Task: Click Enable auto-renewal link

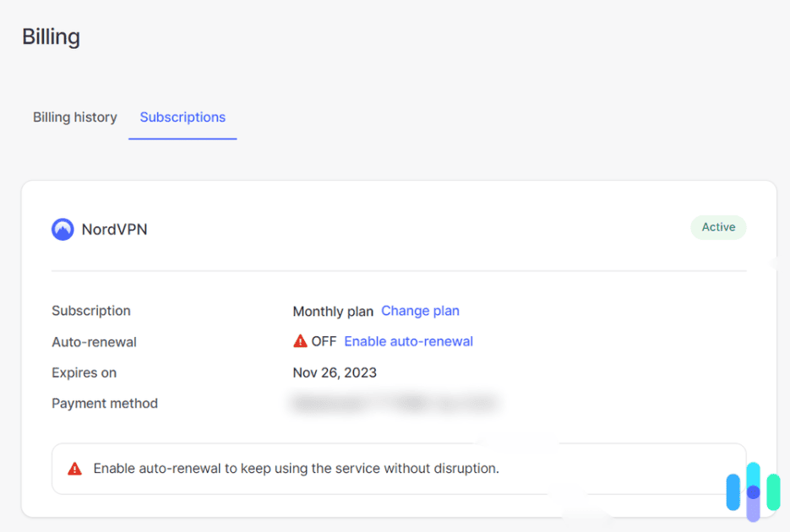Action: click(408, 341)
